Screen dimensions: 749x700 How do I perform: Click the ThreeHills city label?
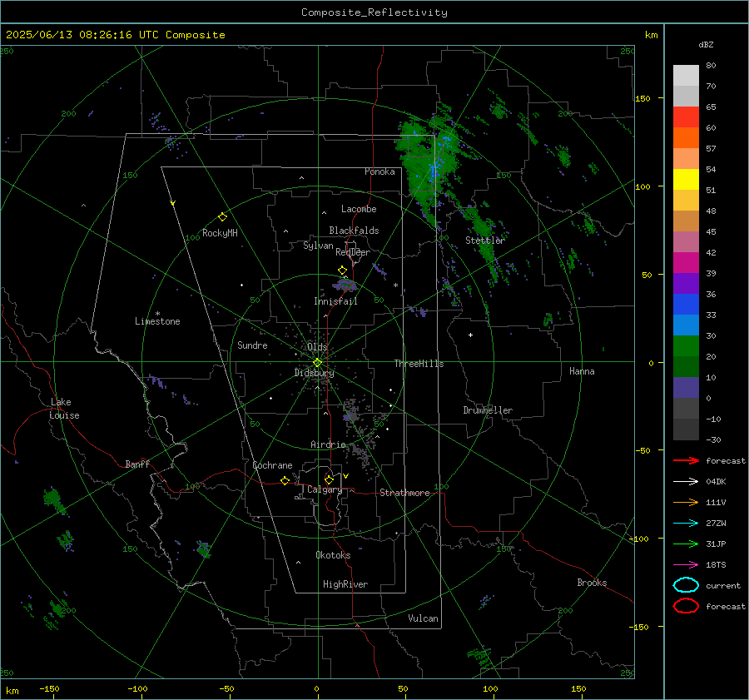[x=419, y=364]
